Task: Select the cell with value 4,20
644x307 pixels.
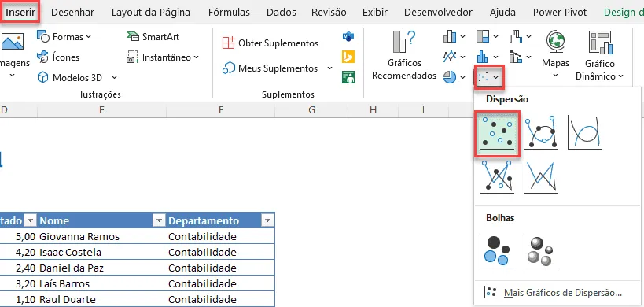Action: tap(19, 253)
